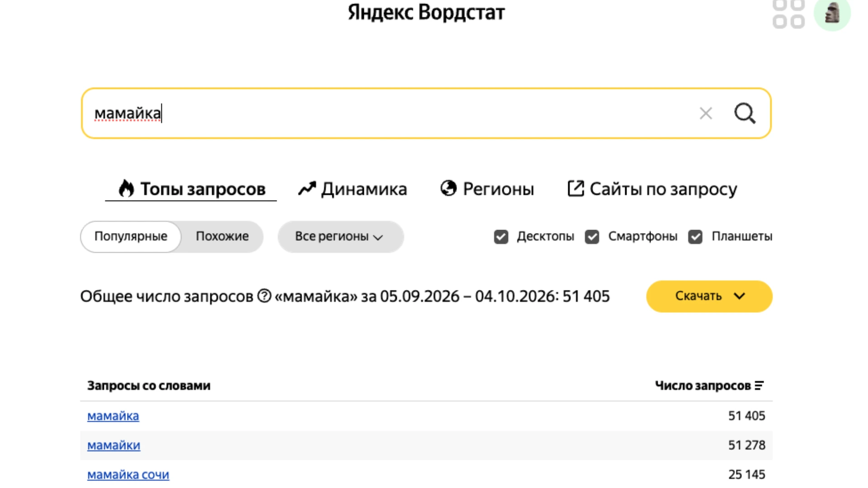Click the Запросы со словами column header

(149, 385)
